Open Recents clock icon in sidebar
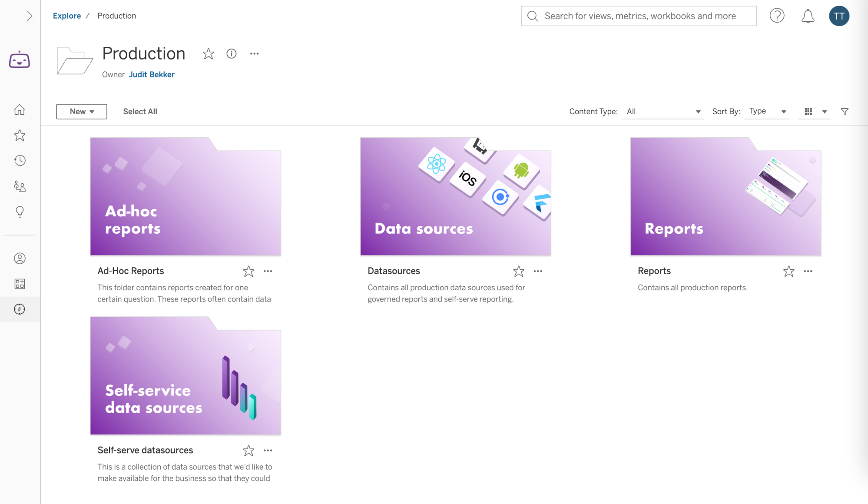Screen dimensions: 868x504 click(20, 161)
